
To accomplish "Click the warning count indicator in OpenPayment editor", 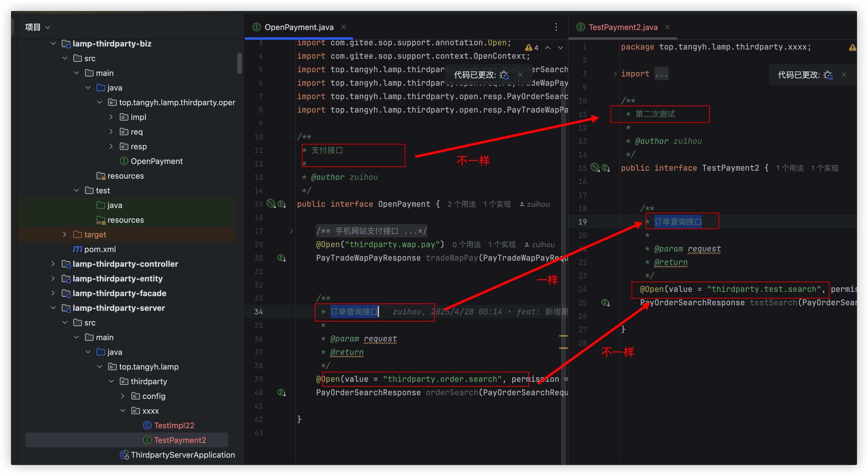I will (532, 47).
